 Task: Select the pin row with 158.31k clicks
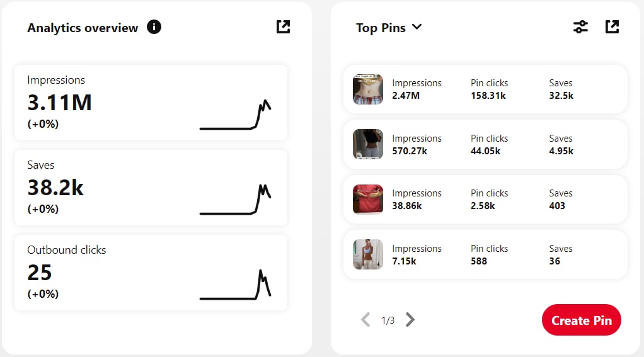click(x=485, y=89)
